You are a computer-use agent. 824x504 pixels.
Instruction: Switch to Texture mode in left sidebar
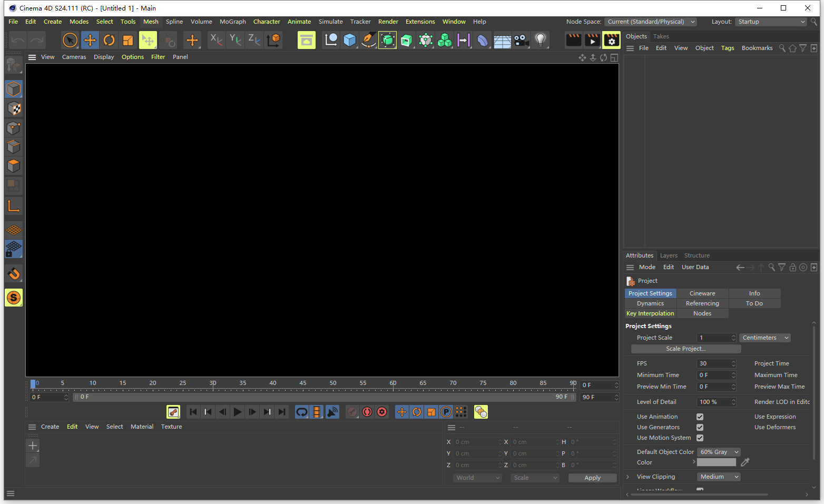pyautogui.click(x=14, y=108)
